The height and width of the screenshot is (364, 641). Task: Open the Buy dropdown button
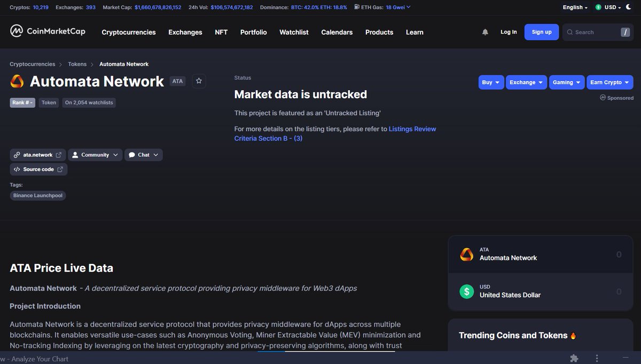[x=491, y=82]
